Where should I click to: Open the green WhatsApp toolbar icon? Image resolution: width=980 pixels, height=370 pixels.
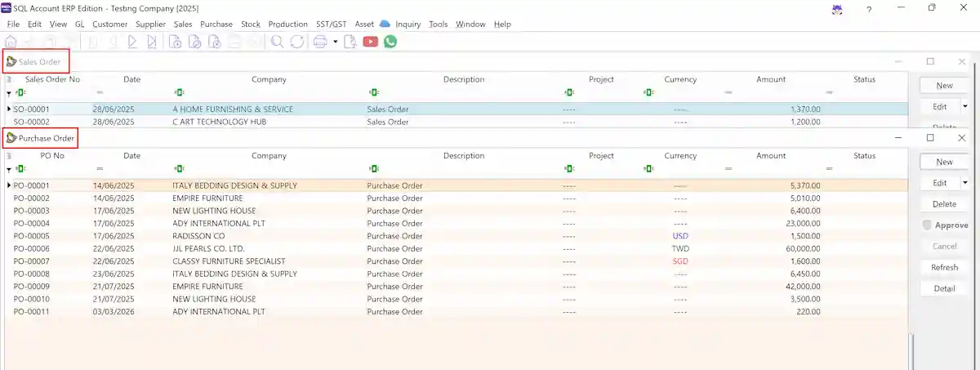coord(390,42)
